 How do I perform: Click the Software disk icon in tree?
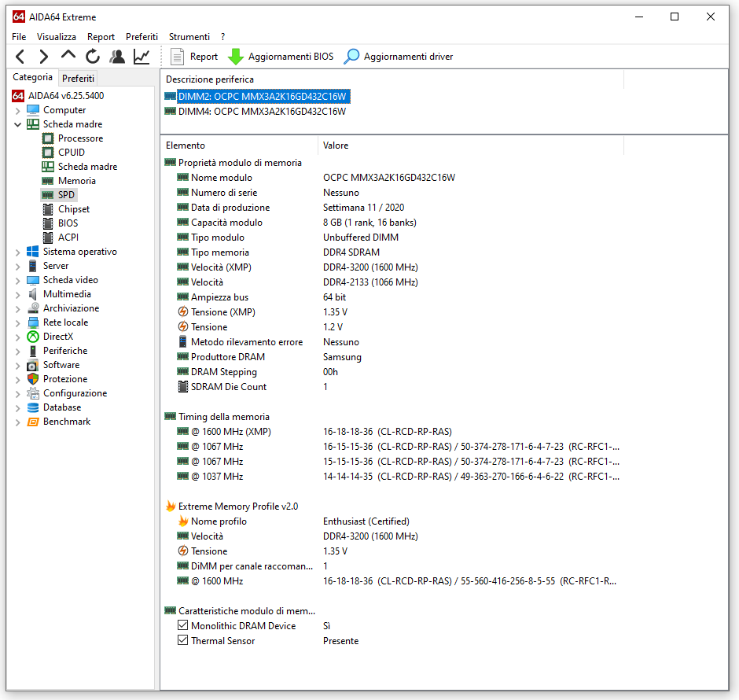coord(33,365)
